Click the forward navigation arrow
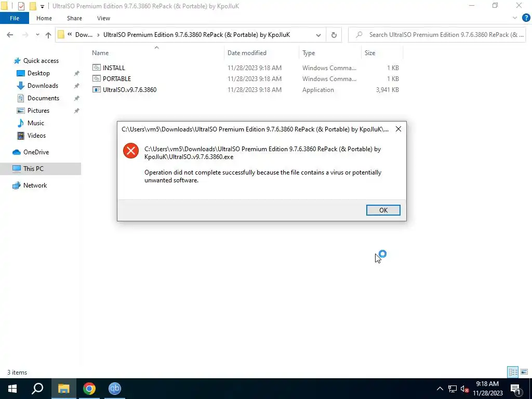532x399 pixels. pyautogui.click(x=25, y=35)
